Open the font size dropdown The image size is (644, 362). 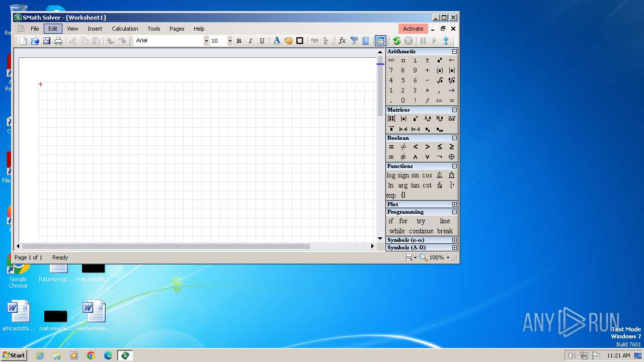pyautogui.click(x=230, y=41)
